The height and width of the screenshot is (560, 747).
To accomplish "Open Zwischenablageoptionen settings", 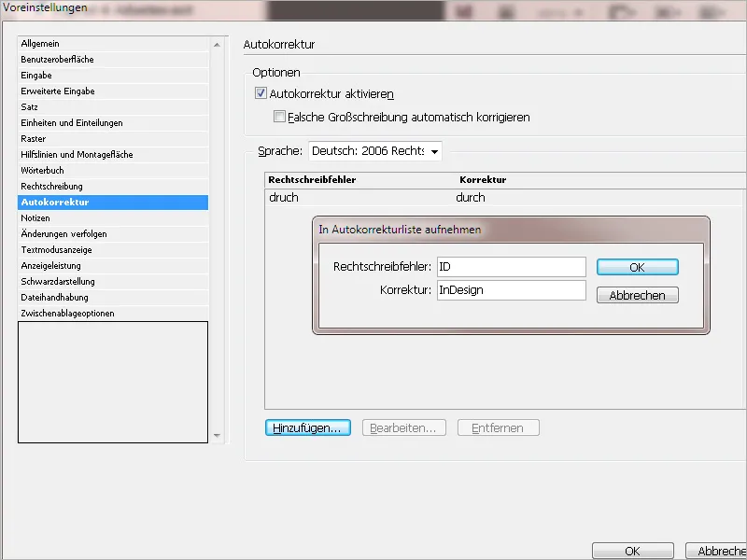I will tap(113, 314).
